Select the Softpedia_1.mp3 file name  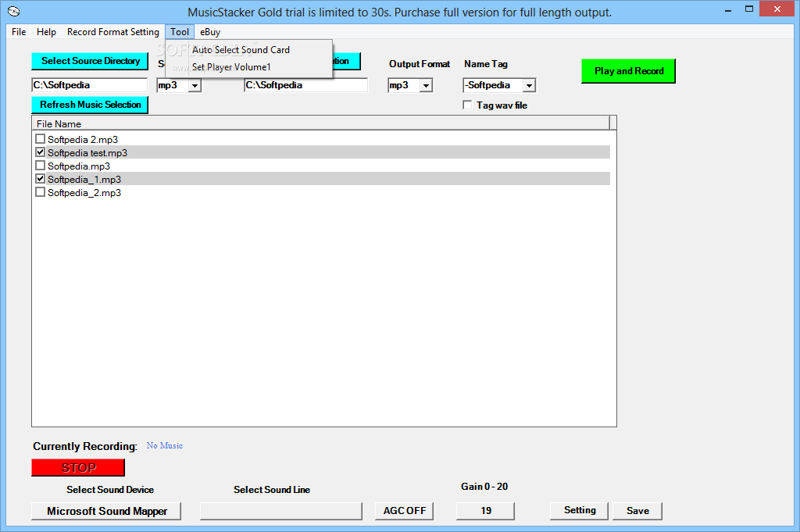tap(84, 179)
